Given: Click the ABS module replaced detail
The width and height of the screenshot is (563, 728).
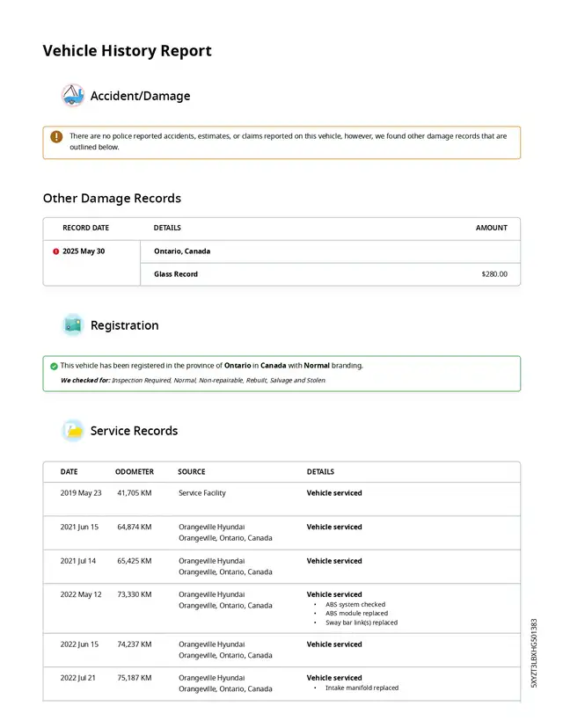Looking at the screenshot, I should 356,614.
